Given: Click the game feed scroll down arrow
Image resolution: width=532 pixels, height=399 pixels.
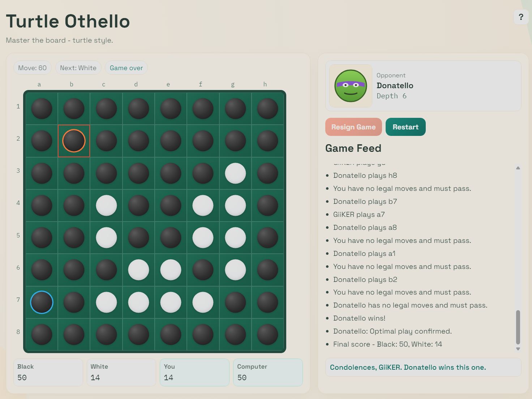Looking at the screenshot, I should click(518, 349).
